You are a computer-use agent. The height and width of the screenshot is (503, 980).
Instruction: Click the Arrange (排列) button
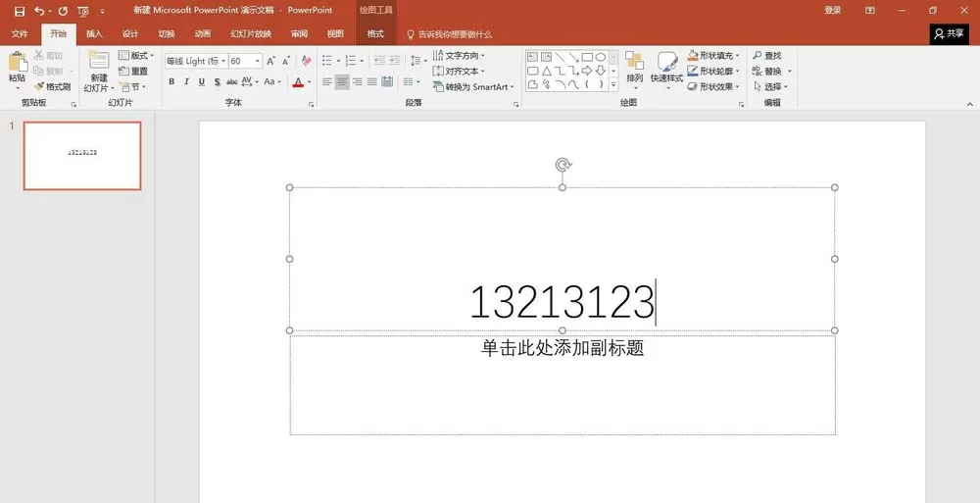[x=634, y=69]
